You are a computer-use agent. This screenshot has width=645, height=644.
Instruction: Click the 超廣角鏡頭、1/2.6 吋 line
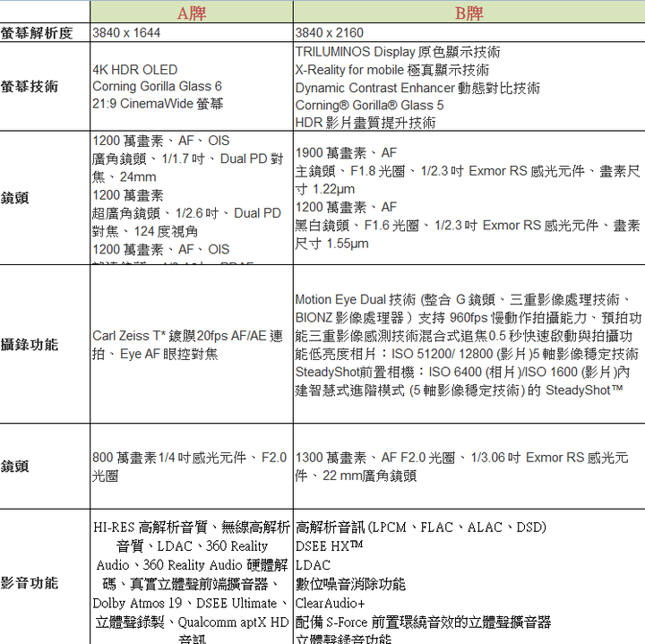tap(186, 213)
